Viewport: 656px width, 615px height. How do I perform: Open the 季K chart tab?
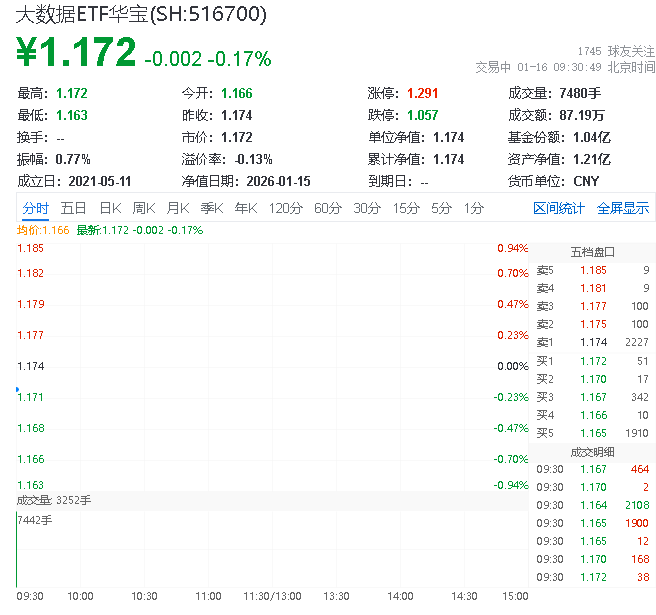click(x=212, y=208)
